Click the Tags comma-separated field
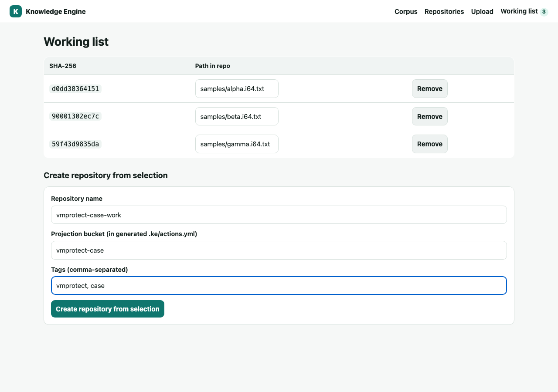The width and height of the screenshot is (558, 392). click(279, 286)
